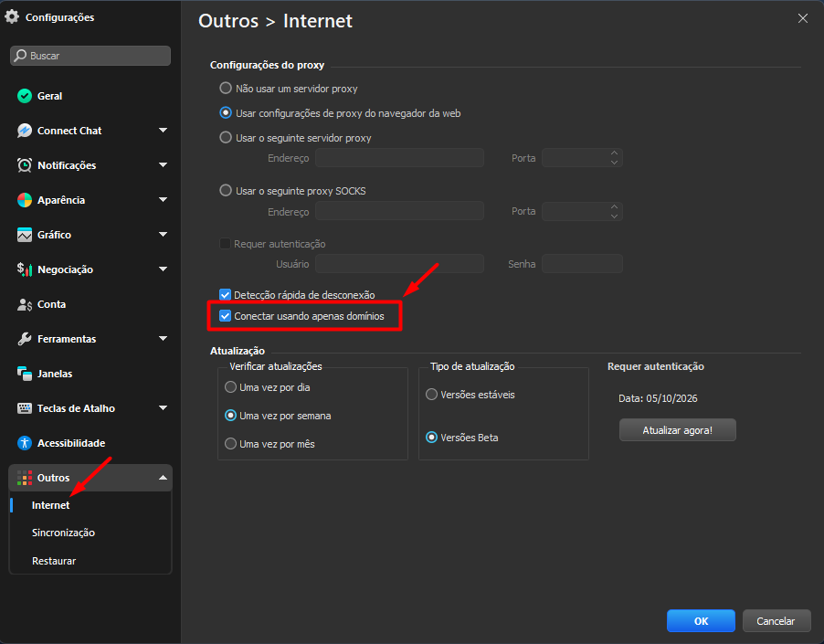
Task: Click the Cancelar button
Action: click(x=776, y=621)
